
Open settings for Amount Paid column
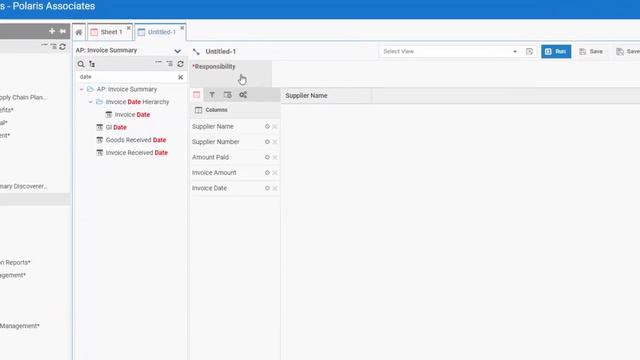coord(267,157)
